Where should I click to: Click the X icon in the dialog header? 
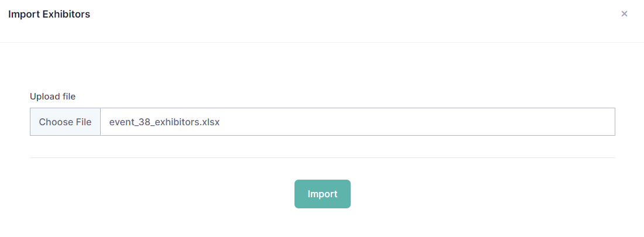tap(624, 14)
